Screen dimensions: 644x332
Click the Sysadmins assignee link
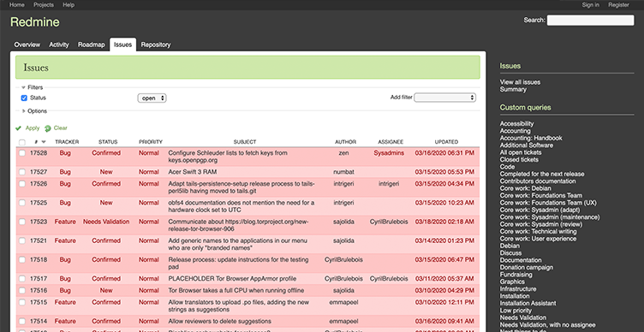coord(389,153)
